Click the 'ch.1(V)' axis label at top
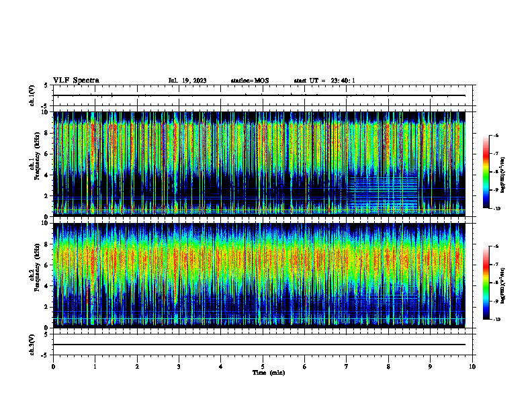The width and height of the screenshot is (532, 411). tap(32, 95)
